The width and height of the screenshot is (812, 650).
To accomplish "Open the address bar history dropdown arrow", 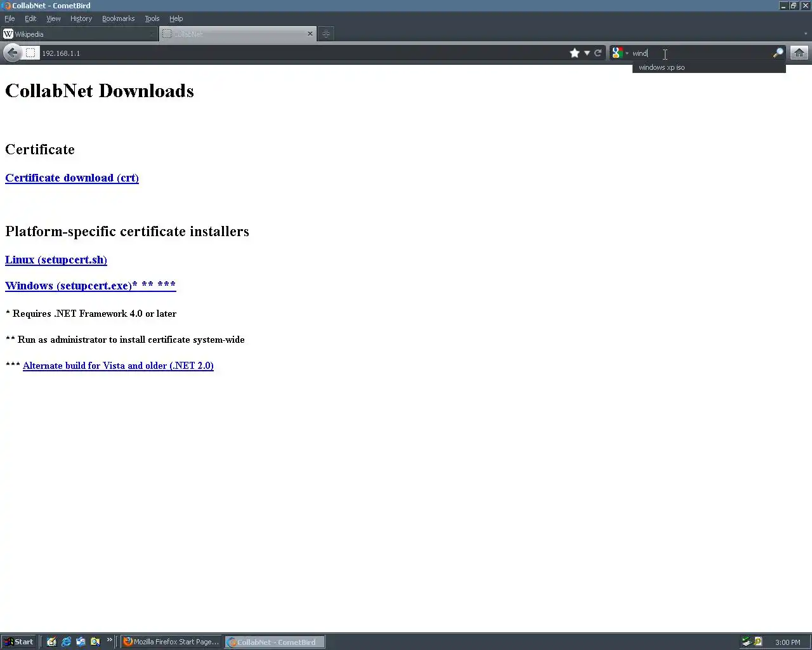I will [x=587, y=53].
